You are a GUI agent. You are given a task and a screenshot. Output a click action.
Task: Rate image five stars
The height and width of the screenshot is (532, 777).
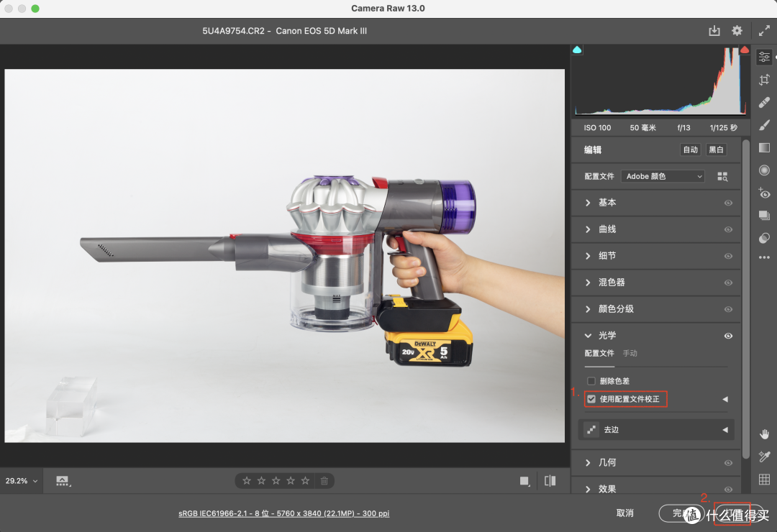pyautogui.click(x=305, y=480)
